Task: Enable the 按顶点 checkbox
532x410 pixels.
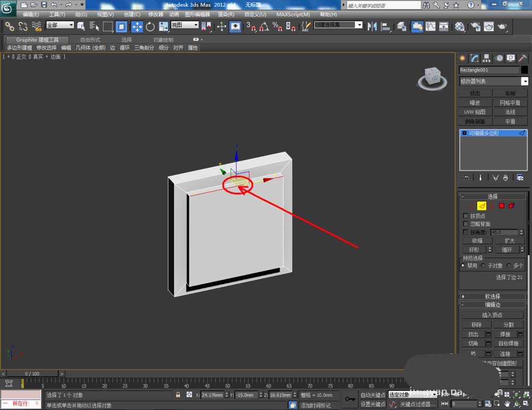Action: pos(465,216)
